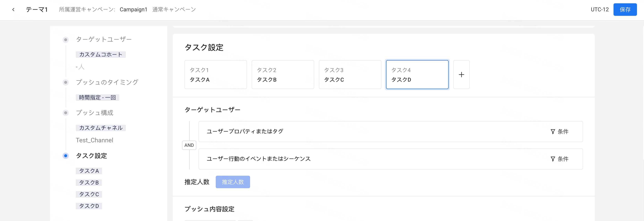
Task: Go back using the left chevron arrow
Action: pyautogui.click(x=13, y=10)
